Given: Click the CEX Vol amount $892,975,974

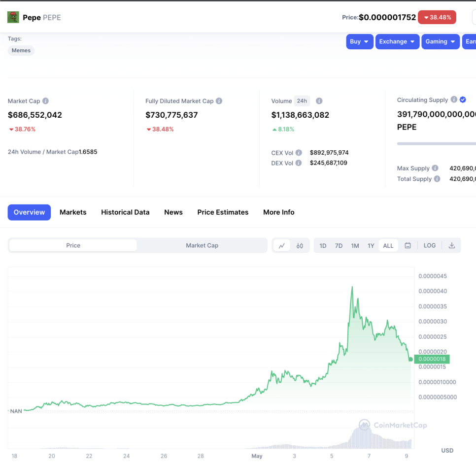Looking at the screenshot, I should 329,152.
